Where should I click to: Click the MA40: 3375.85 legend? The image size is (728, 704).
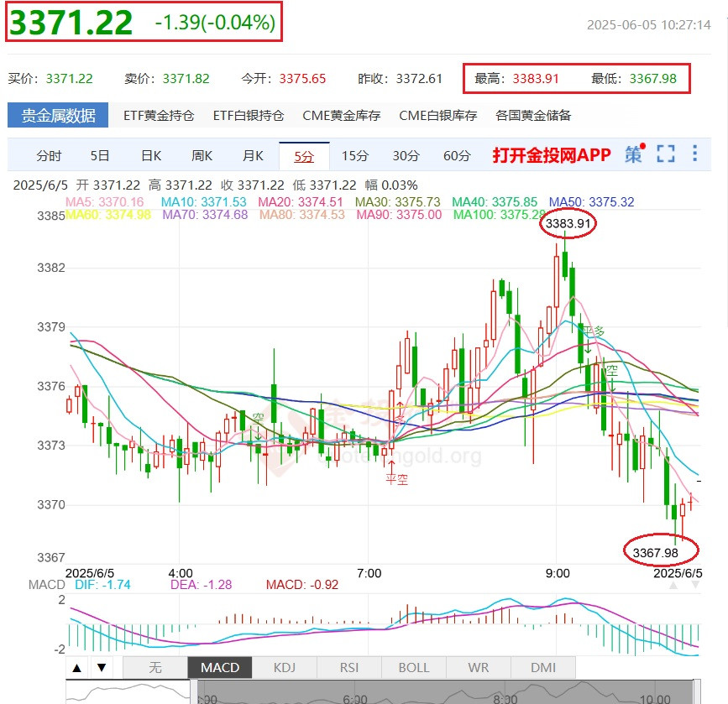tap(495, 202)
